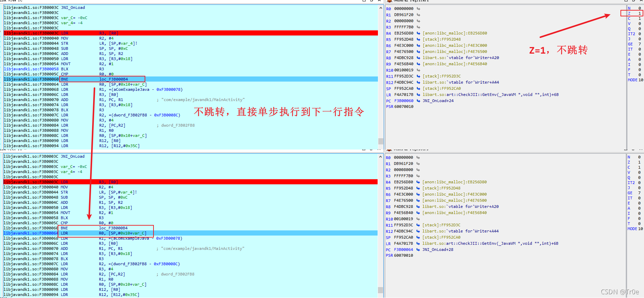Click the PC value F3B00064 in lower registers
The image size is (644, 298).
tap(404, 250)
